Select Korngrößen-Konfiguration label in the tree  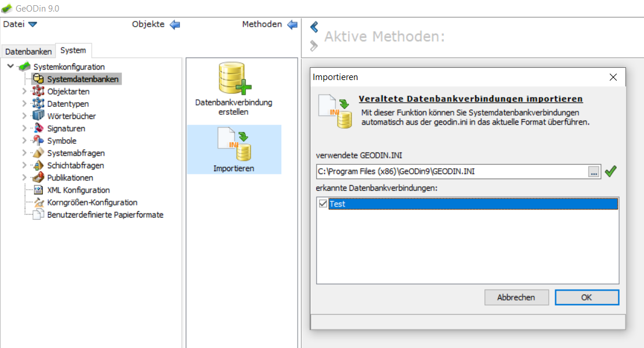click(x=92, y=202)
